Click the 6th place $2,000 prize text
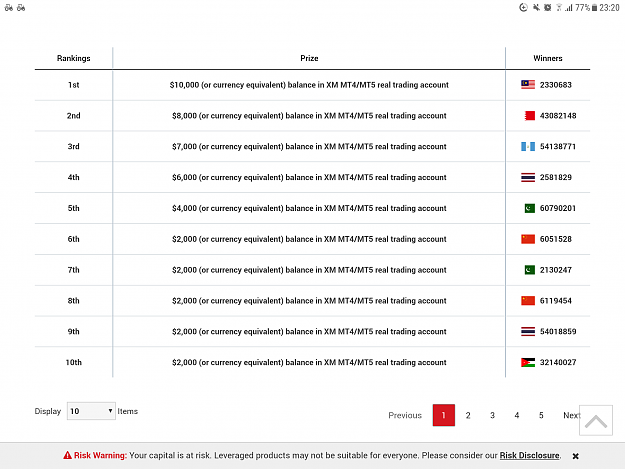Viewport: 625px width, 469px height. pos(309,239)
